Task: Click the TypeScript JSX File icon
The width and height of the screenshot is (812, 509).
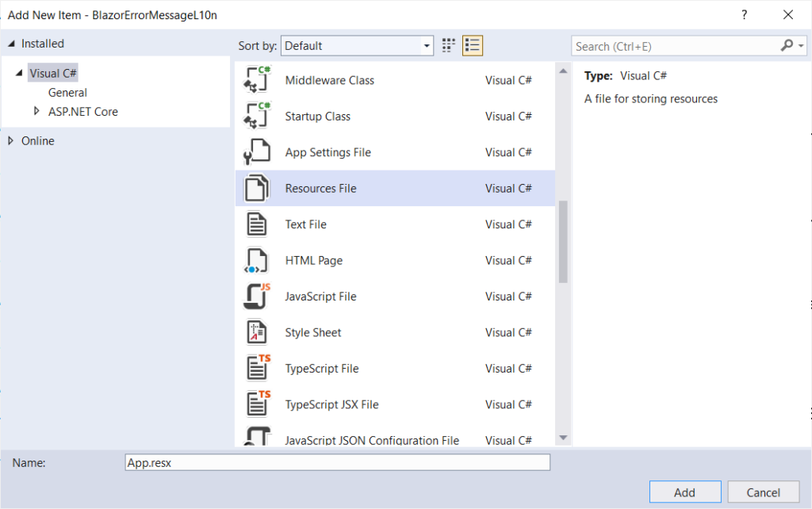Action: tap(258, 404)
